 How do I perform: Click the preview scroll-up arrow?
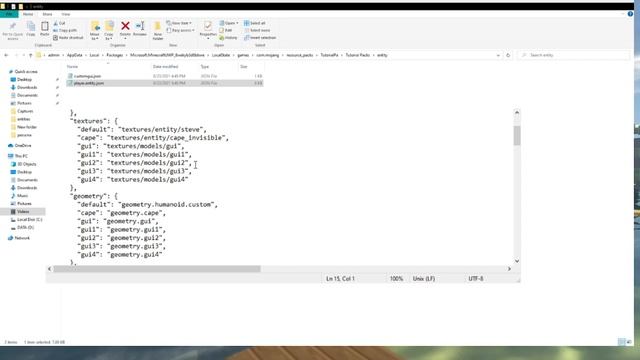(517, 112)
